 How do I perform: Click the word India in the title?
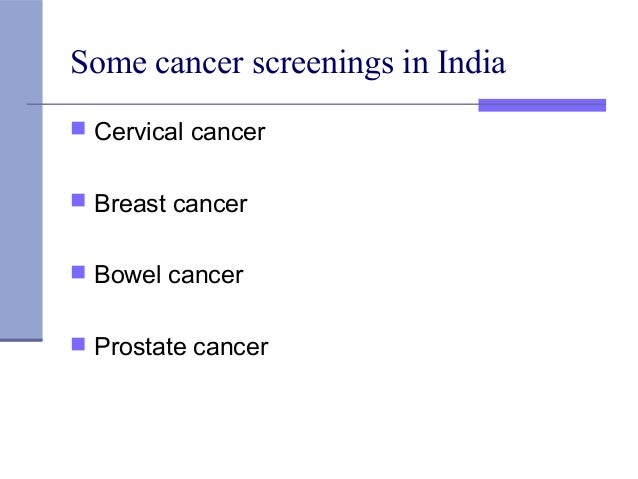[x=470, y=65]
